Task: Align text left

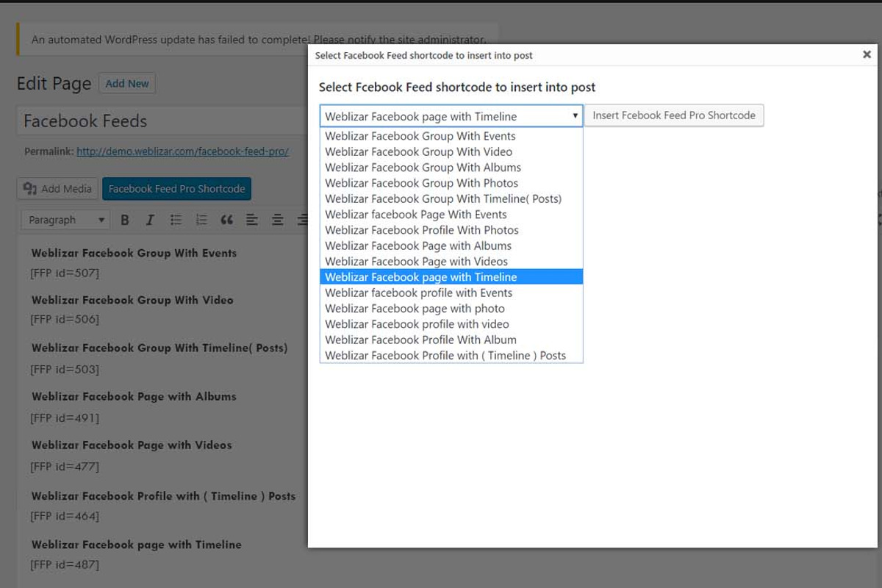Action: (x=252, y=220)
